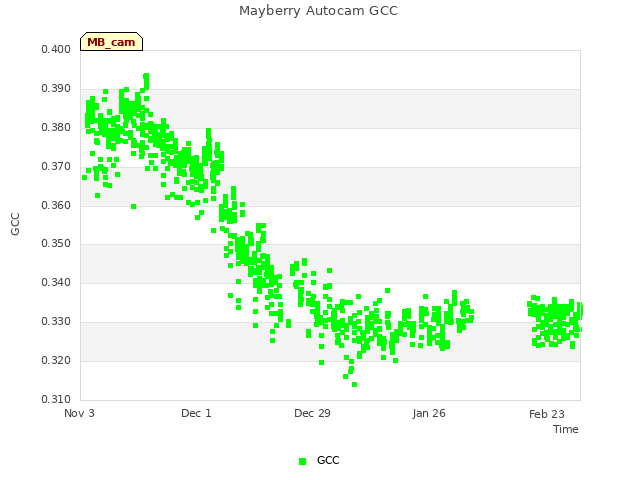
Task: Click the 0.310 y-axis tick label
Action: [x=56, y=399]
